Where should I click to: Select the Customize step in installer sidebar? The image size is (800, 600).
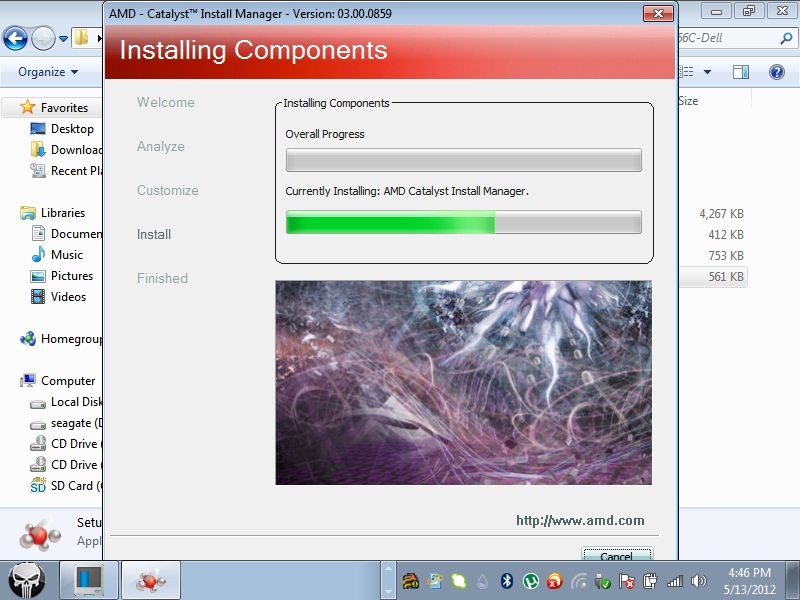[167, 190]
